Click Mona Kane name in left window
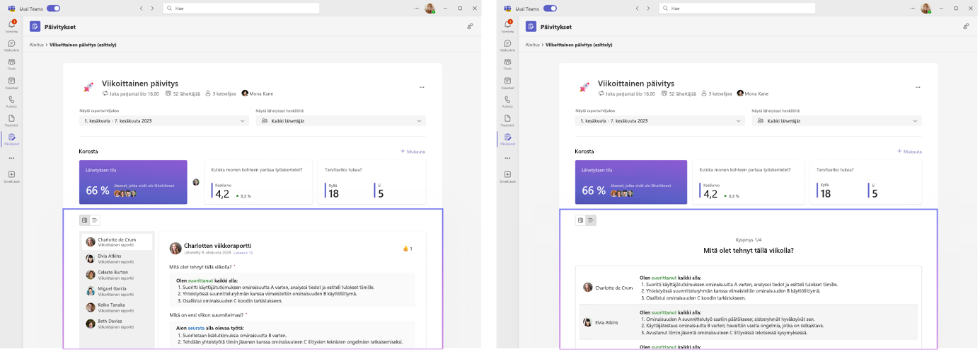The height and width of the screenshot is (352, 980). click(x=262, y=93)
